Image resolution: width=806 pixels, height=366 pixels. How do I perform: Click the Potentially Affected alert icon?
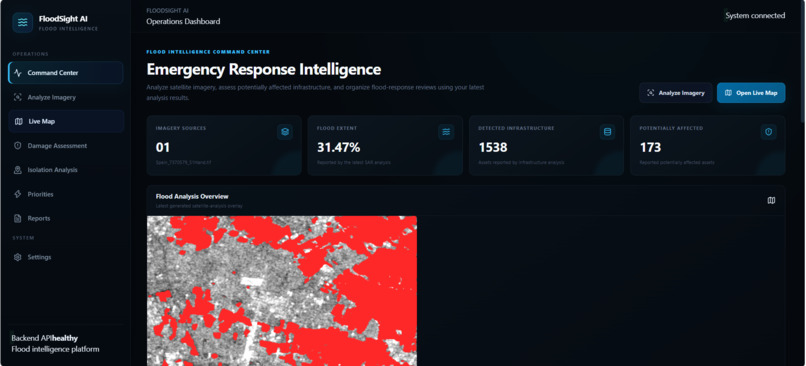pyautogui.click(x=768, y=132)
